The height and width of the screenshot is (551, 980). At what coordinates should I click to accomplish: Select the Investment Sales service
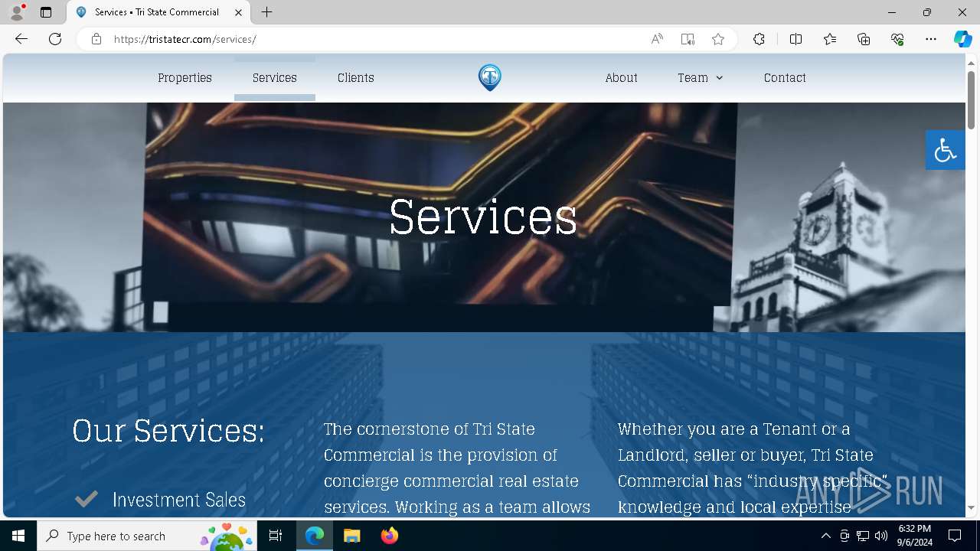[179, 500]
